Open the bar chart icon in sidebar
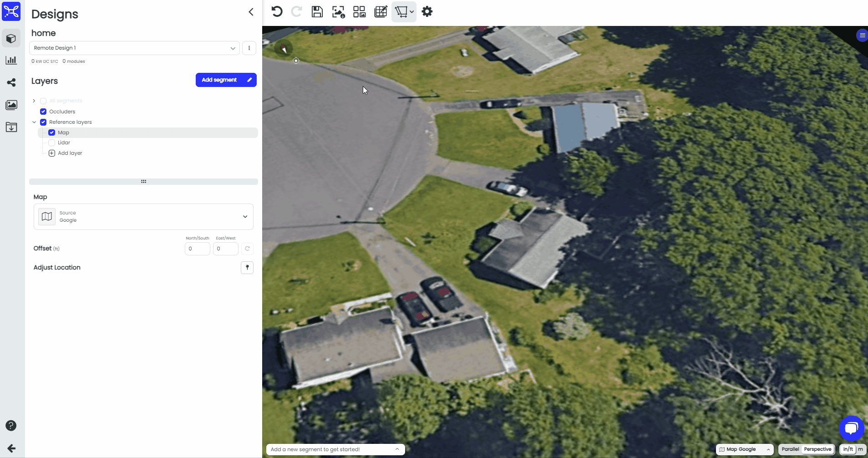 click(x=11, y=60)
